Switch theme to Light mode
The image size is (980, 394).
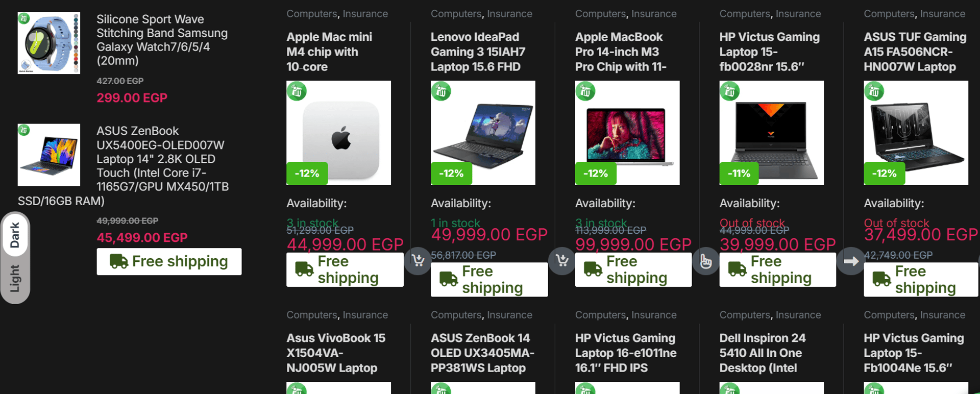(15, 279)
